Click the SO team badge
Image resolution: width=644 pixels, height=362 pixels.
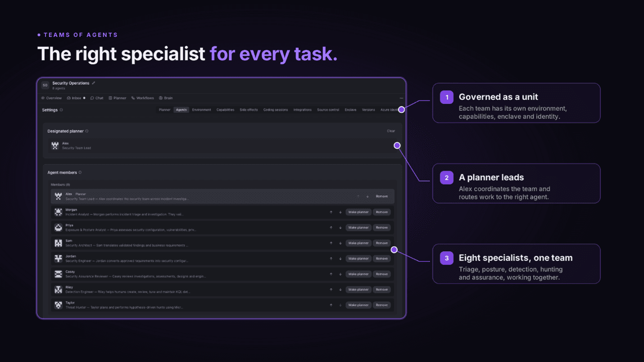(x=45, y=85)
